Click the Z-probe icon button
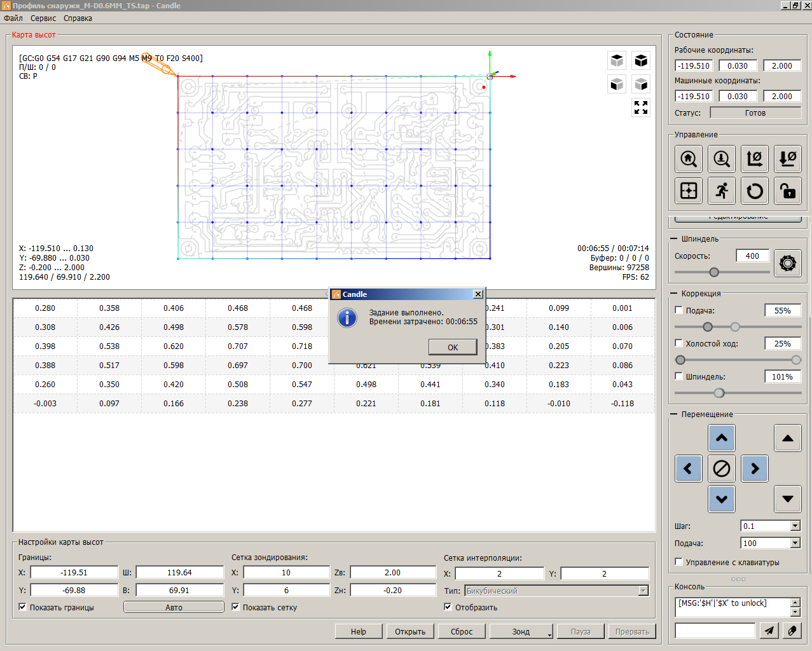812x651 pixels. 722,159
